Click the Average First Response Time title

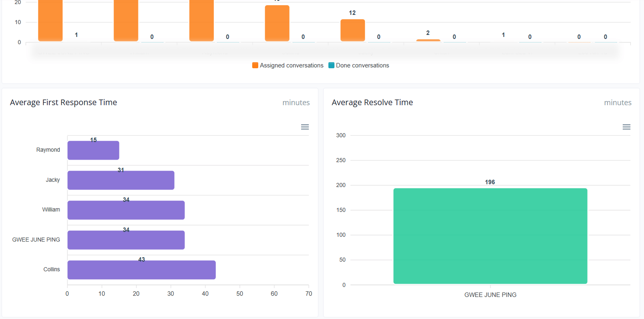[63, 103]
